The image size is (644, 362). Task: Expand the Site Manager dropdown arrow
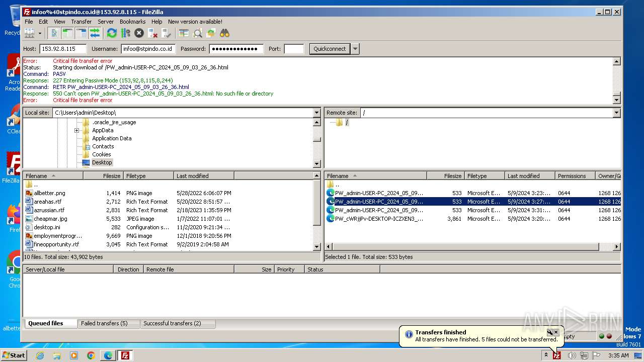click(x=40, y=33)
